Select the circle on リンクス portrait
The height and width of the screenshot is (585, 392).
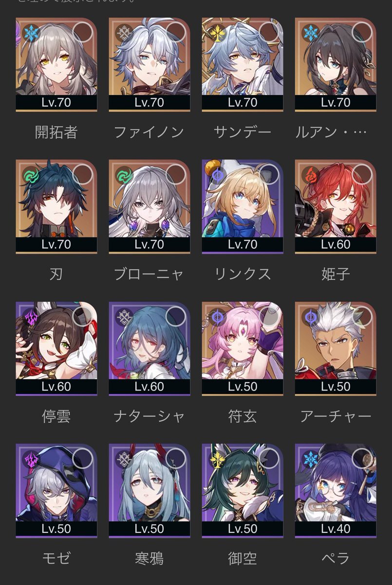click(x=269, y=174)
